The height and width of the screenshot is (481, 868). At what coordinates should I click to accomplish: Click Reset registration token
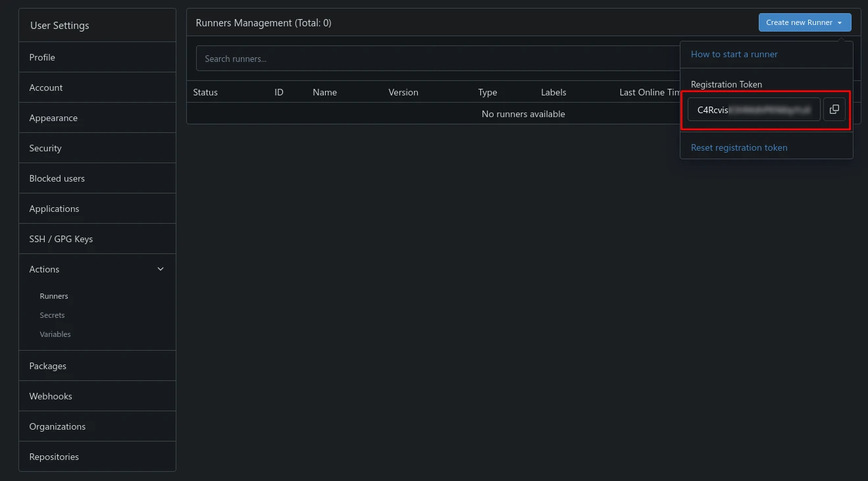coord(738,147)
